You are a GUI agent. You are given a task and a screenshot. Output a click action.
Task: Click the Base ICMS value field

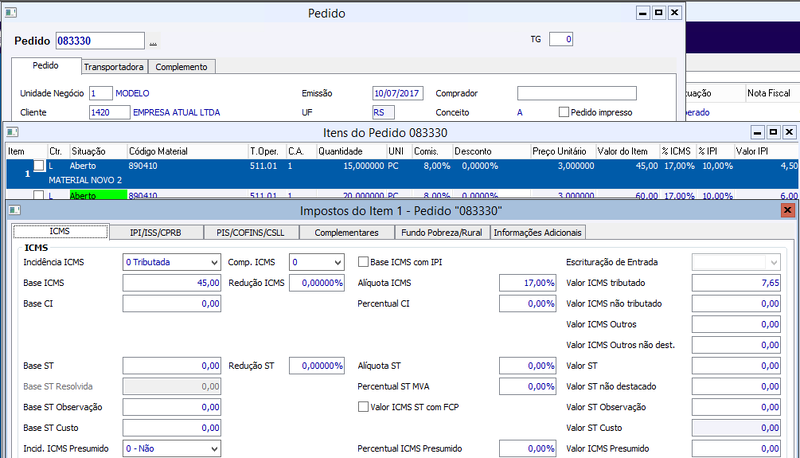[171, 283]
